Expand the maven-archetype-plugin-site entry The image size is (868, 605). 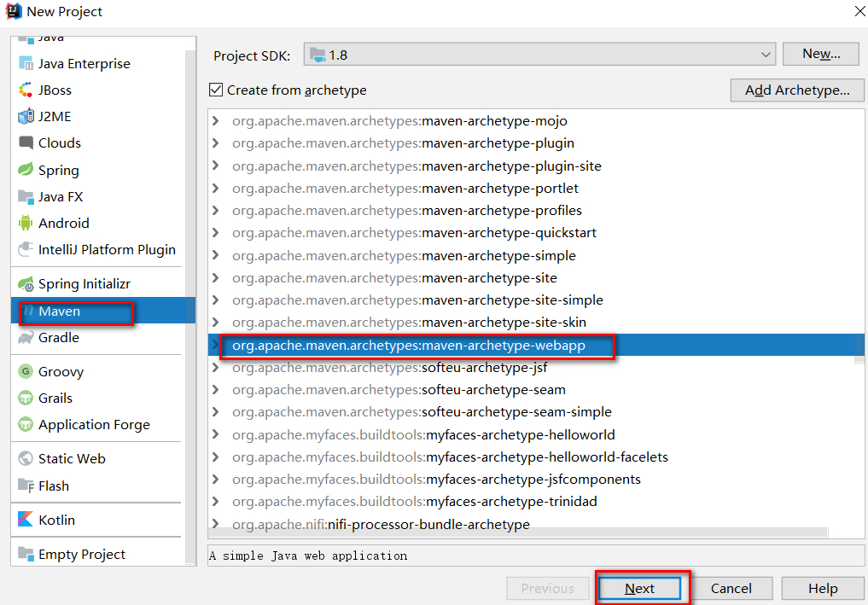(x=216, y=166)
